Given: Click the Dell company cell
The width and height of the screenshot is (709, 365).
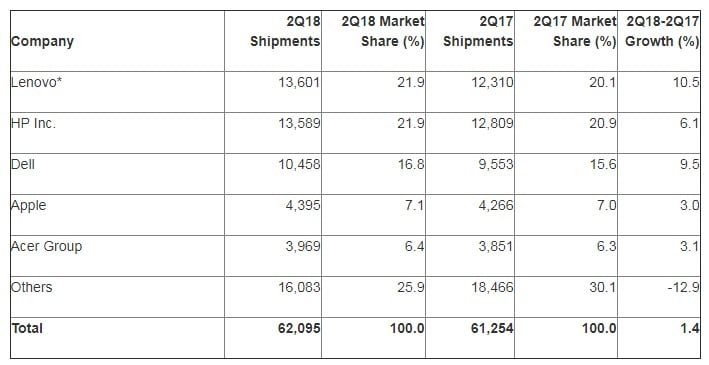Looking at the screenshot, I should click(23, 164).
